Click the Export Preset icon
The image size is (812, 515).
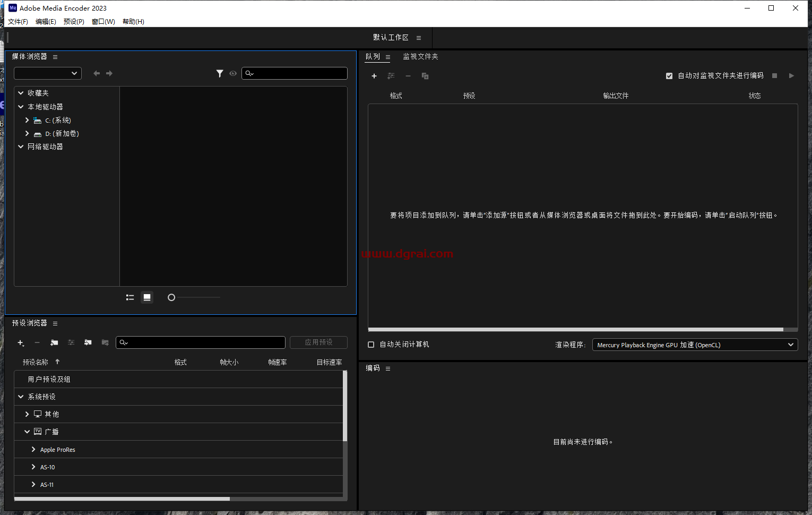pyautogui.click(x=105, y=342)
